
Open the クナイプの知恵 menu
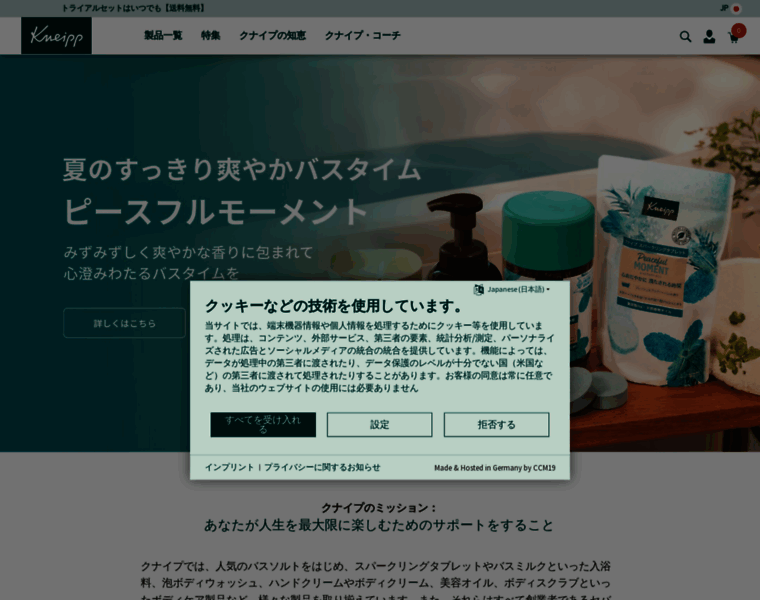pyautogui.click(x=272, y=35)
